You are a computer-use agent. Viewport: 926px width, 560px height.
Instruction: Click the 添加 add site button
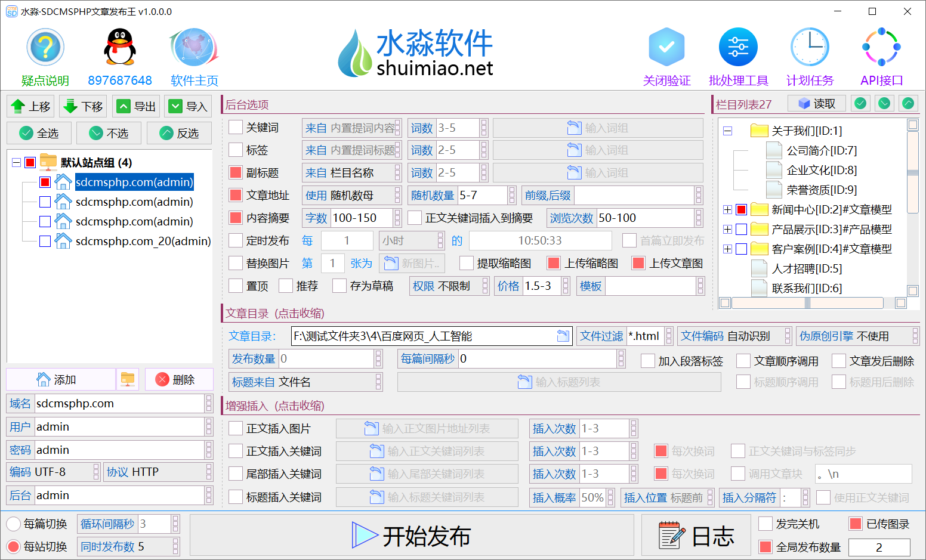coord(61,379)
